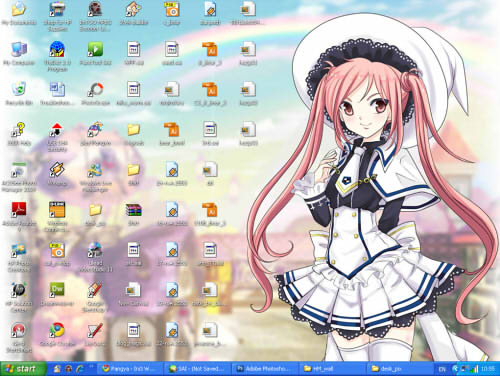Launch the Dreamweaver shortcut
This screenshot has width=500, height=377.
coord(57,290)
